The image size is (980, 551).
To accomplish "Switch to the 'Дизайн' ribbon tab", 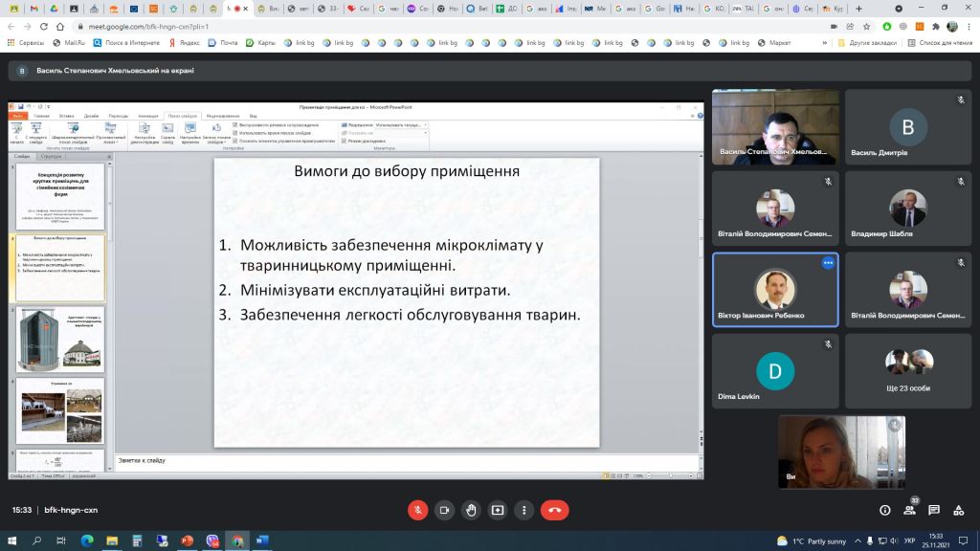I will (x=91, y=116).
